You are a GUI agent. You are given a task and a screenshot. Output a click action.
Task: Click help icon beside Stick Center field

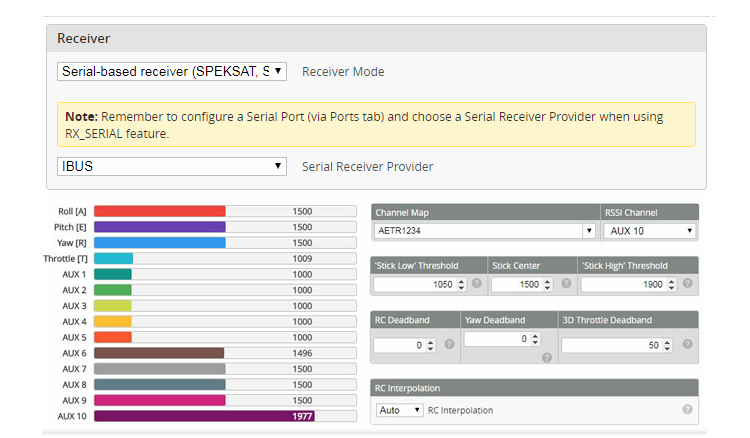click(x=566, y=284)
